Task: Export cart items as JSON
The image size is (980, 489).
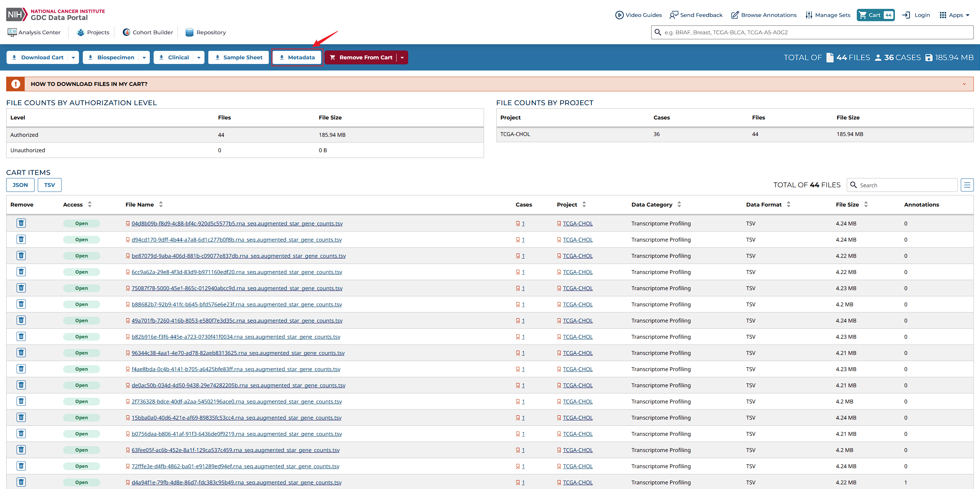Action: coord(20,185)
